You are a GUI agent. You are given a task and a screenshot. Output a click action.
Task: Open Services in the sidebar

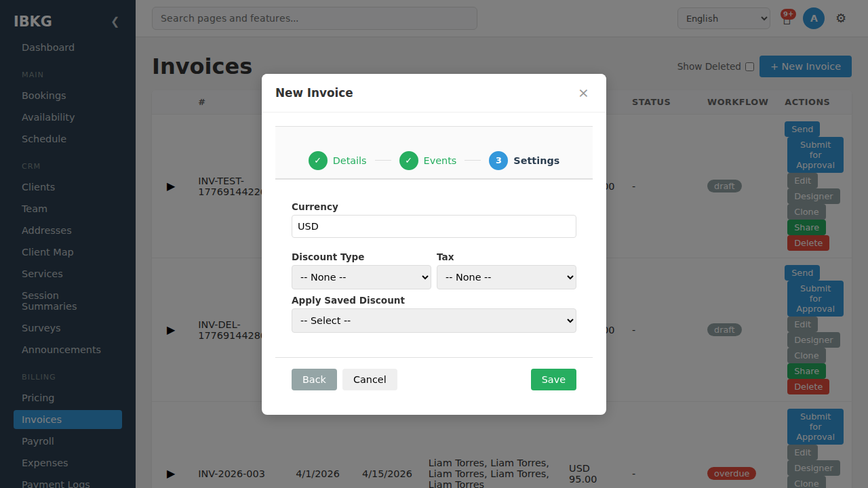pos(68,274)
